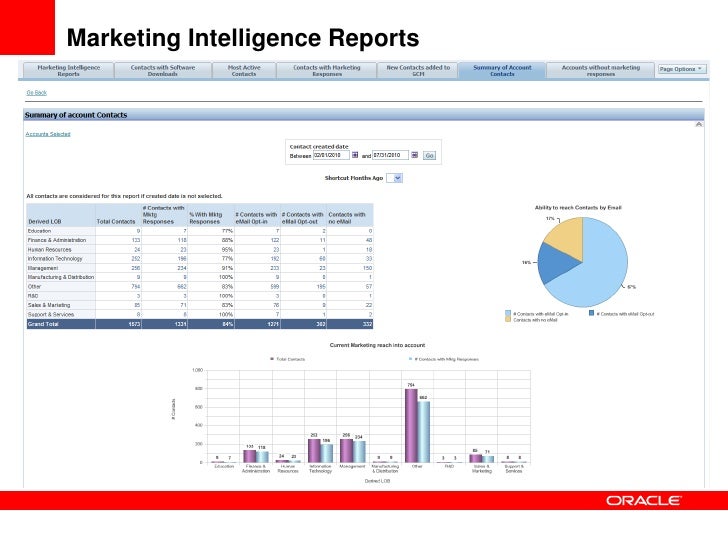Click Contacts with eMail Opt-out legend swatch
Viewport: 728px width, 546px height.
click(x=592, y=313)
